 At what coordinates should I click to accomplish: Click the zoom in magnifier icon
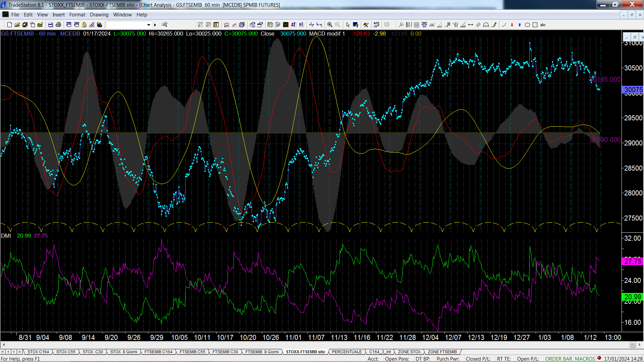pos(330,25)
